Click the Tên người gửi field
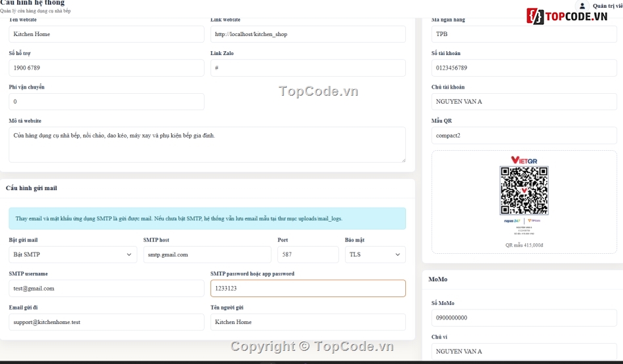This screenshot has height=364, width=623. click(308, 322)
